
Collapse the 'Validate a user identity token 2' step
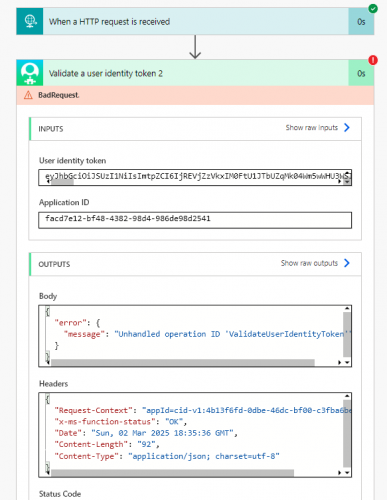coord(195,73)
